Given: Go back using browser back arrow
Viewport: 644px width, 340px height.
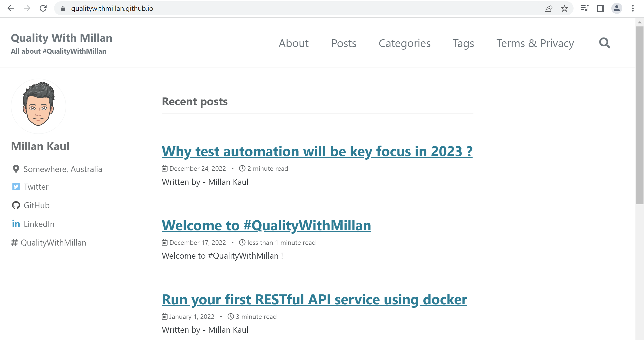Looking at the screenshot, I should pos(11,9).
